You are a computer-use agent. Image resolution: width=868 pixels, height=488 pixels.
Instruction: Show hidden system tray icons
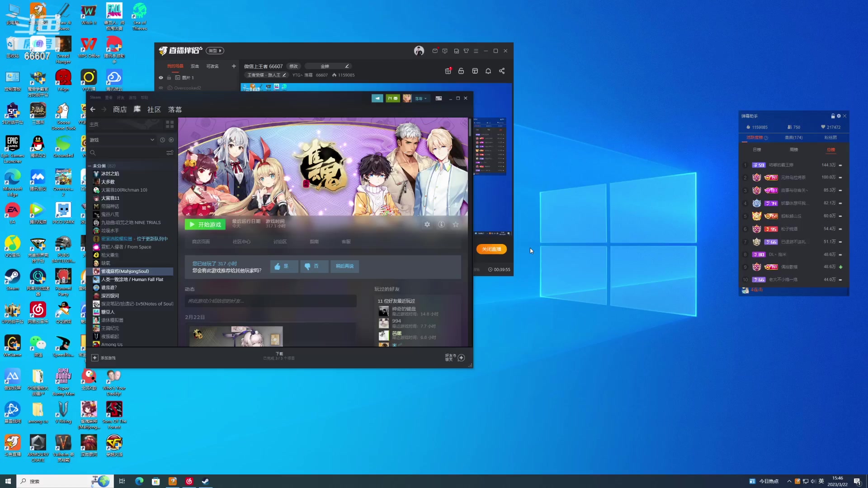tap(789, 481)
